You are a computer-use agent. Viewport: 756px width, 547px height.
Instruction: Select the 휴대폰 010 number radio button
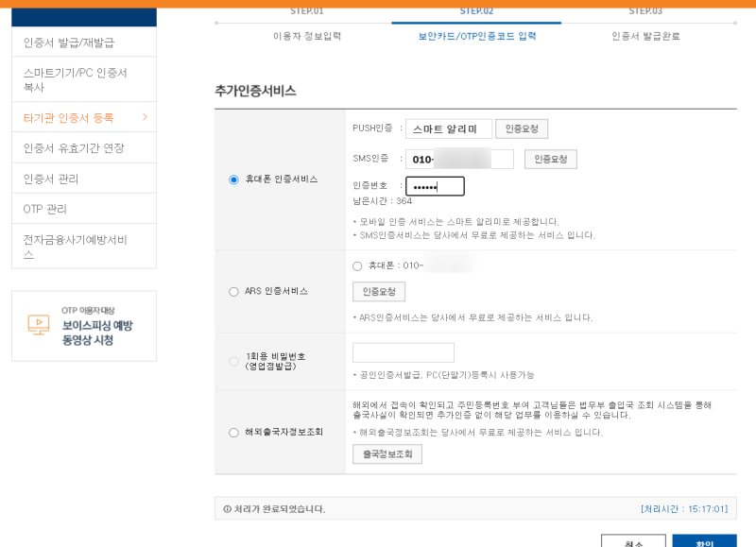click(x=357, y=266)
